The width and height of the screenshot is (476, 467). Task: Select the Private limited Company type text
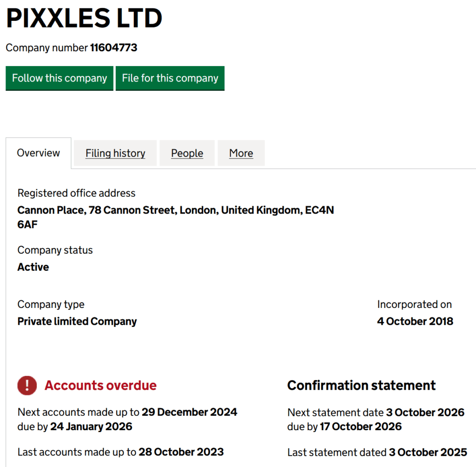coord(77,321)
